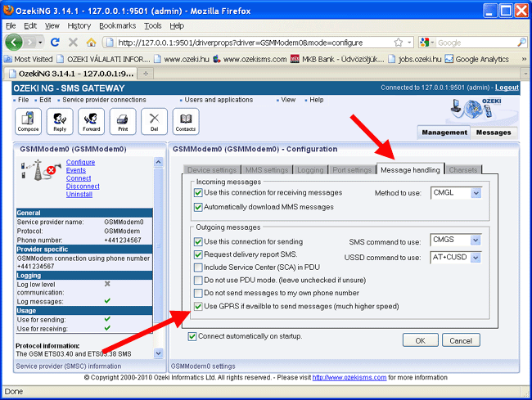This screenshot has height=400, width=532.
Task: Switch to the Logging tab
Action: pyautogui.click(x=310, y=170)
